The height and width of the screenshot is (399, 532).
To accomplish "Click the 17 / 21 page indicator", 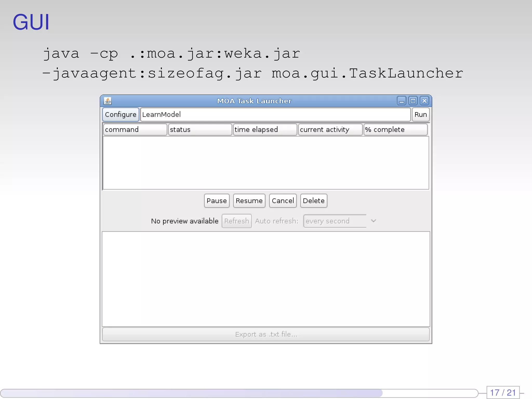I will (503, 393).
